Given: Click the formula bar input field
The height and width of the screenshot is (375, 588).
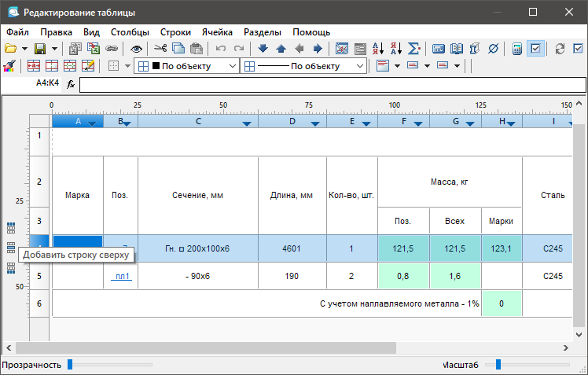Looking at the screenshot, I should 333,85.
